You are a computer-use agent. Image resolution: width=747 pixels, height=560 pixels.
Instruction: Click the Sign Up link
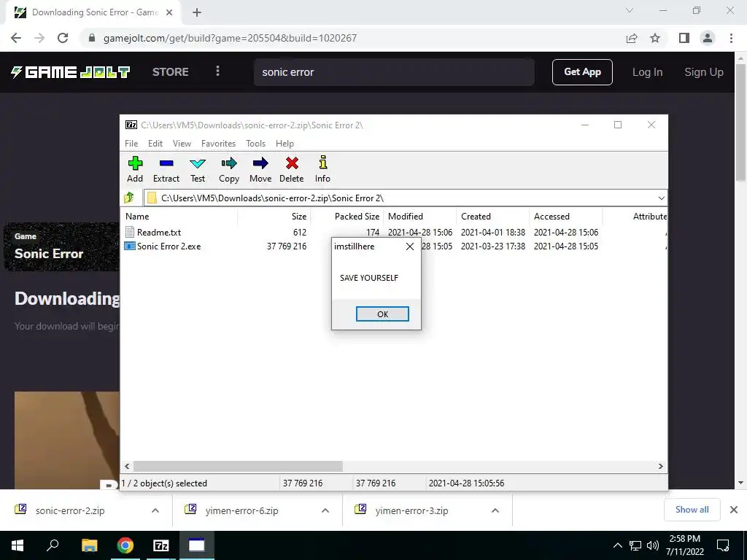pyautogui.click(x=704, y=72)
